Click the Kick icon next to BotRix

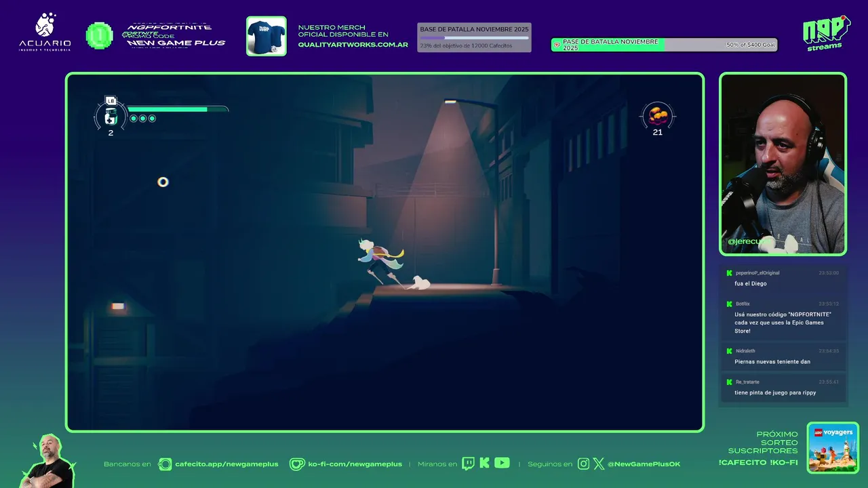[x=729, y=304]
